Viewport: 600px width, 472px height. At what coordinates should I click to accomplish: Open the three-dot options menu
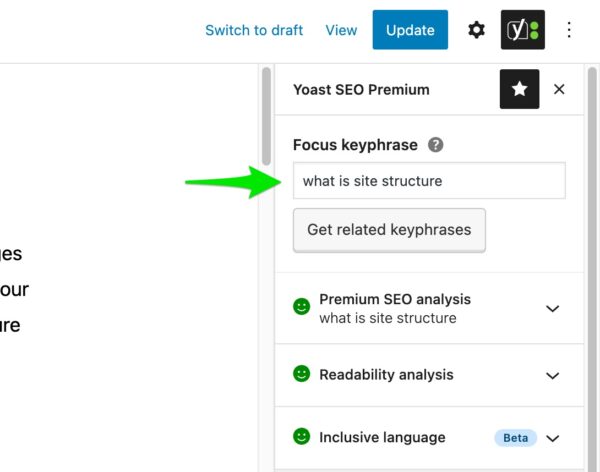coord(569,30)
